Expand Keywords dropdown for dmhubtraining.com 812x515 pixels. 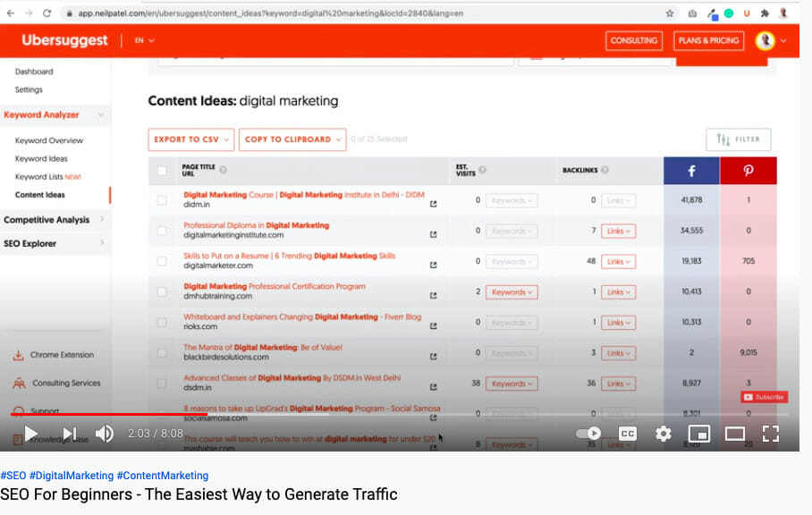pyautogui.click(x=512, y=292)
